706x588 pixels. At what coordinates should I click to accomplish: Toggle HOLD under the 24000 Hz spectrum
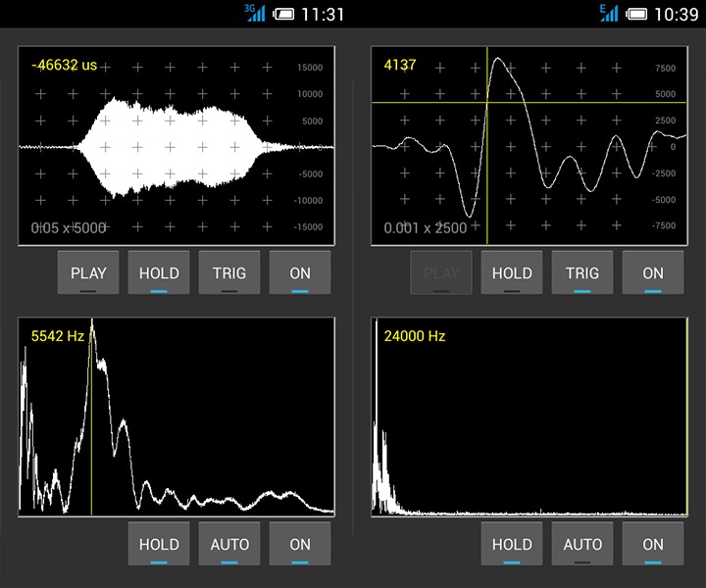pyautogui.click(x=512, y=544)
